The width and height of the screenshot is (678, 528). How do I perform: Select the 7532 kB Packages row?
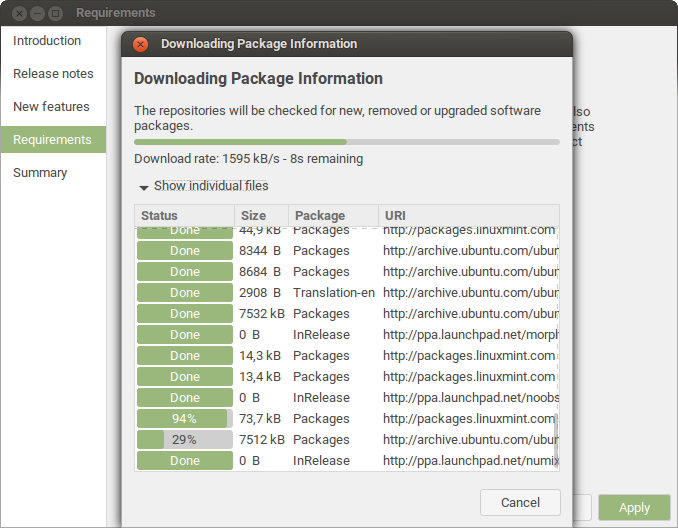point(347,314)
